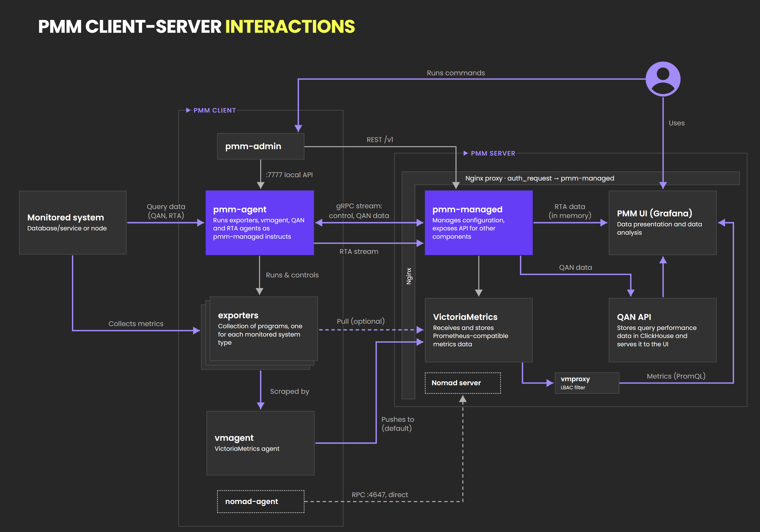Select the PMM UI (Grafana) box

point(663,223)
